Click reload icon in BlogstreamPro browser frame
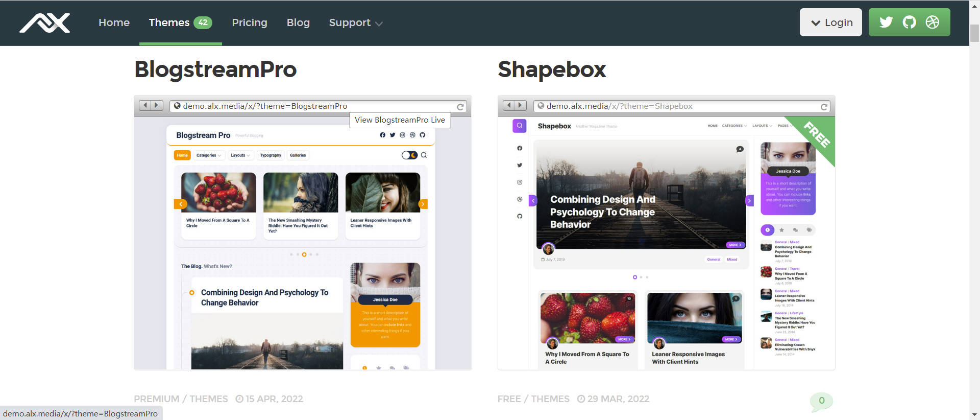 (x=460, y=107)
